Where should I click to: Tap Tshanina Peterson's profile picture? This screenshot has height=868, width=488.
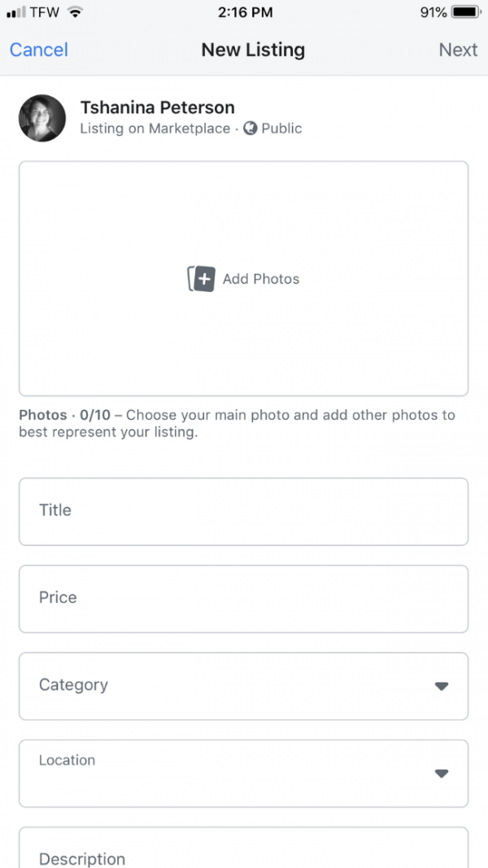tap(42, 118)
